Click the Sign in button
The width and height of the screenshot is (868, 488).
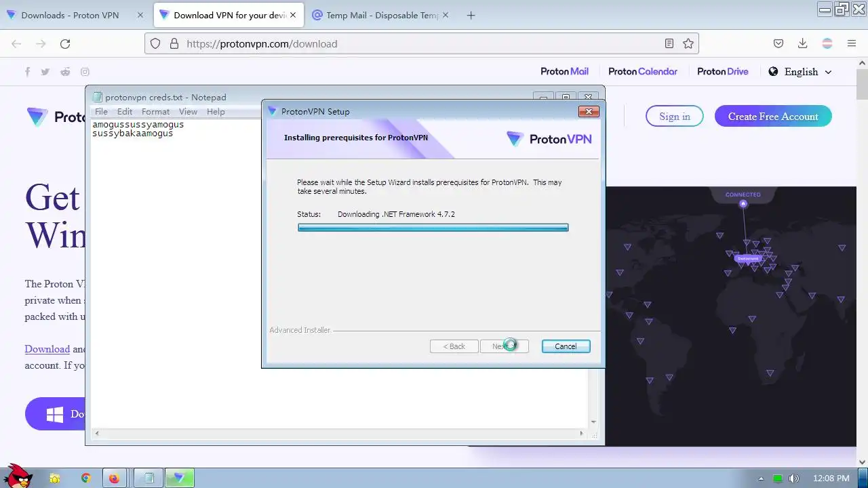(675, 117)
